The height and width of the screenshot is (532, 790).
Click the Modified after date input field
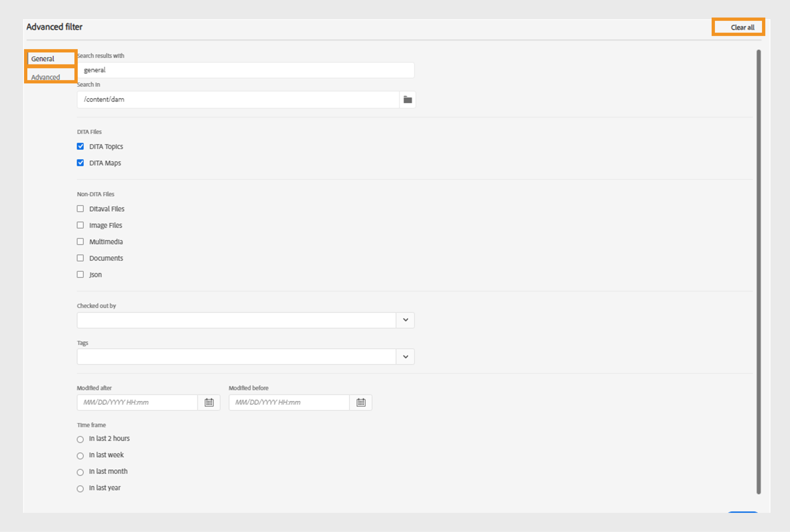138,403
